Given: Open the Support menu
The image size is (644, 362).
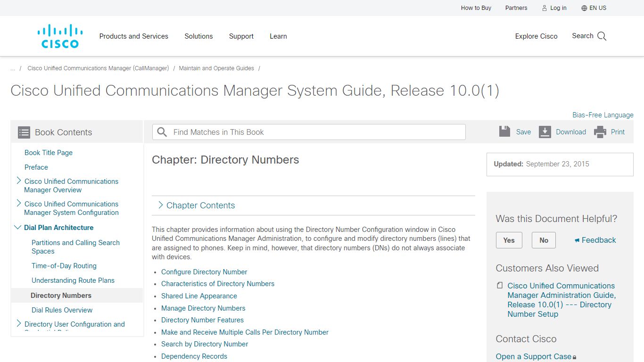Looking at the screenshot, I should coord(241,36).
